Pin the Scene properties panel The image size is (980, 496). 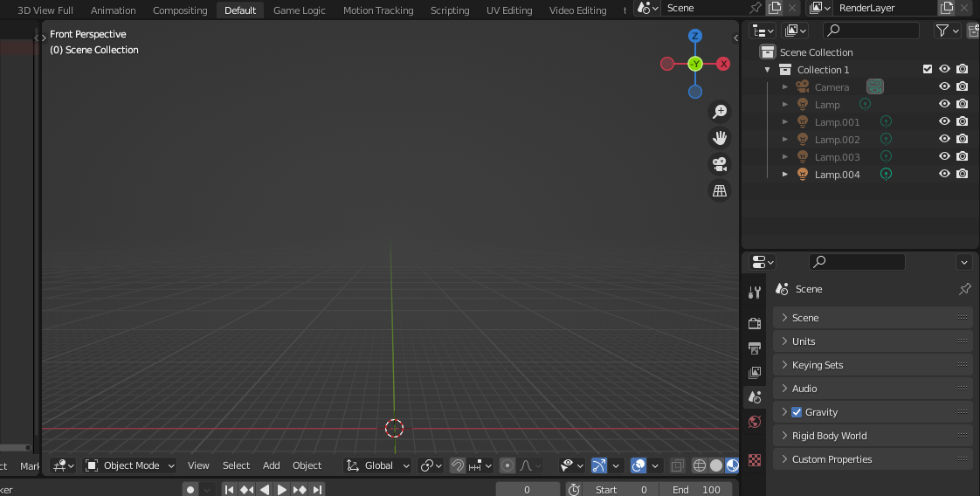(x=965, y=288)
